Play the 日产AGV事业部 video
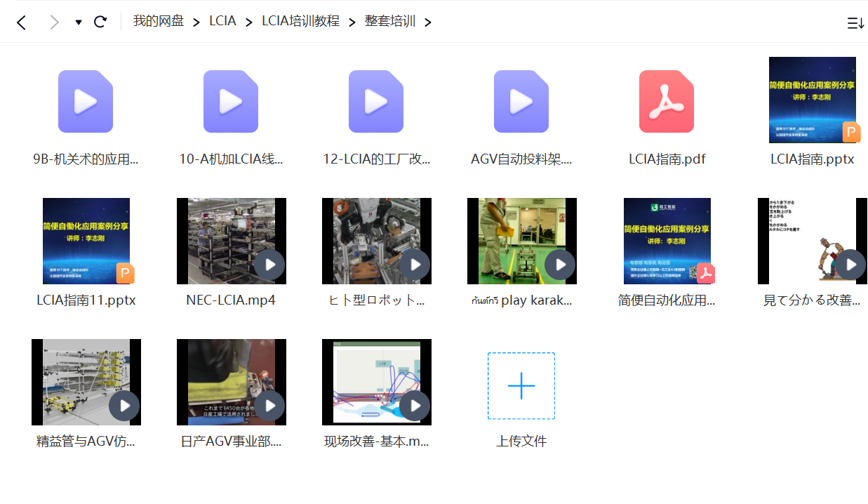 point(231,383)
